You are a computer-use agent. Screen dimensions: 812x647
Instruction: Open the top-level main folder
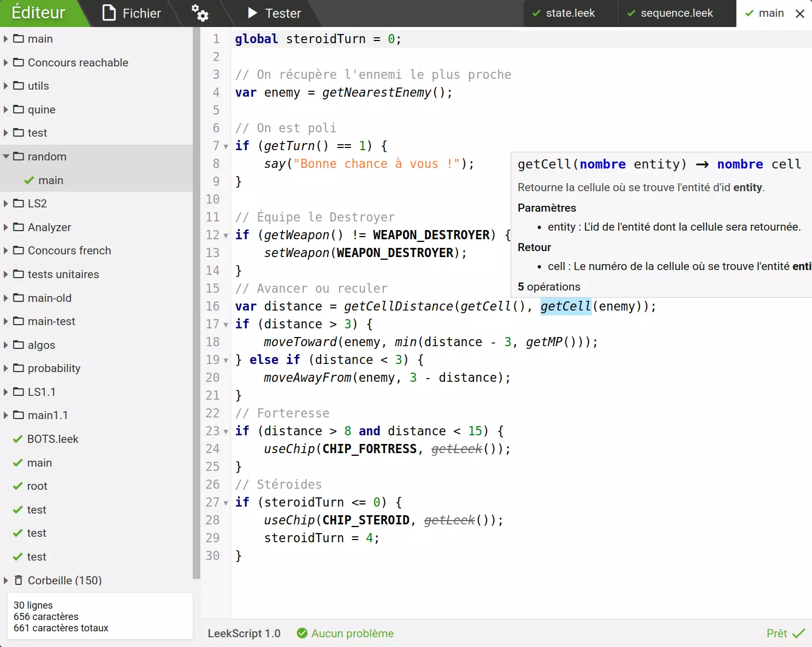coord(96,39)
